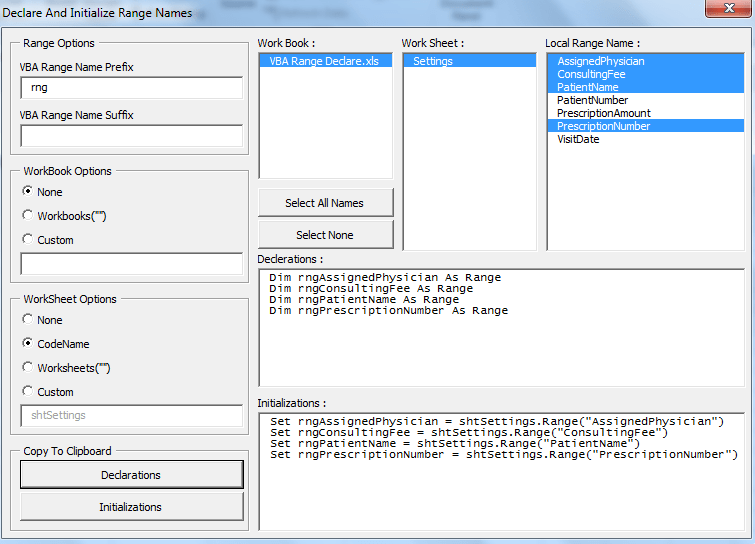Click the Select None button
The height and width of the screenshot is (544, 755).
325,235
